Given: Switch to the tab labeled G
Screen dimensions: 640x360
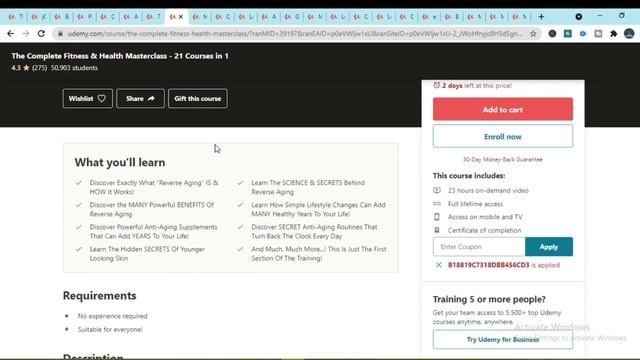Looking at the screenshot, I should pyautogui.click(x=292, y=17).
